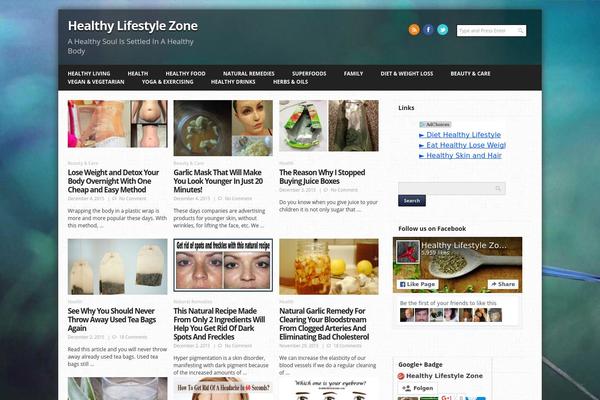Open 'The Reason Why I Stopped Buying Juice Boxes'
Image resolution: width=600 pixels, height=400 pixels.
[x=322, y=177]
